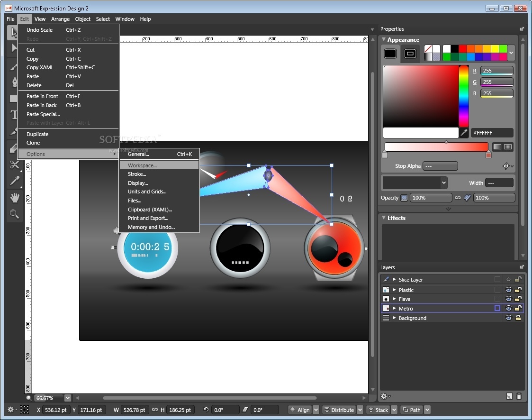Click the New Layer icon
Image resolution: width=532 pixels, height=420 pixels.
point(509,396)
